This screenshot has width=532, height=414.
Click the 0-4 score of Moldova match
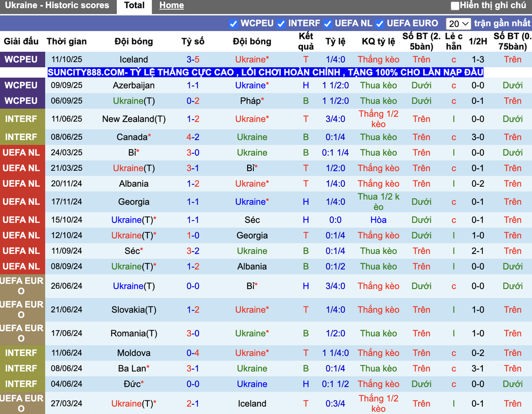193,353
